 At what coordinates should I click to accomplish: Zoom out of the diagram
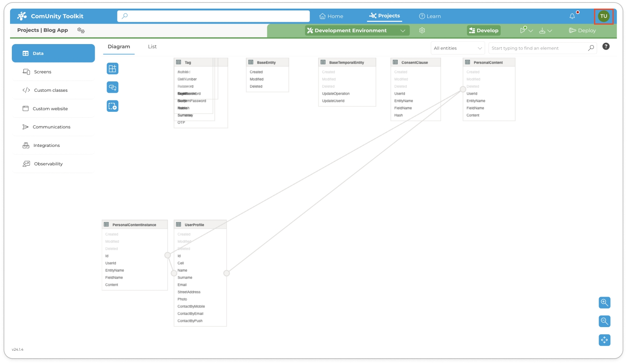(604, 321)
